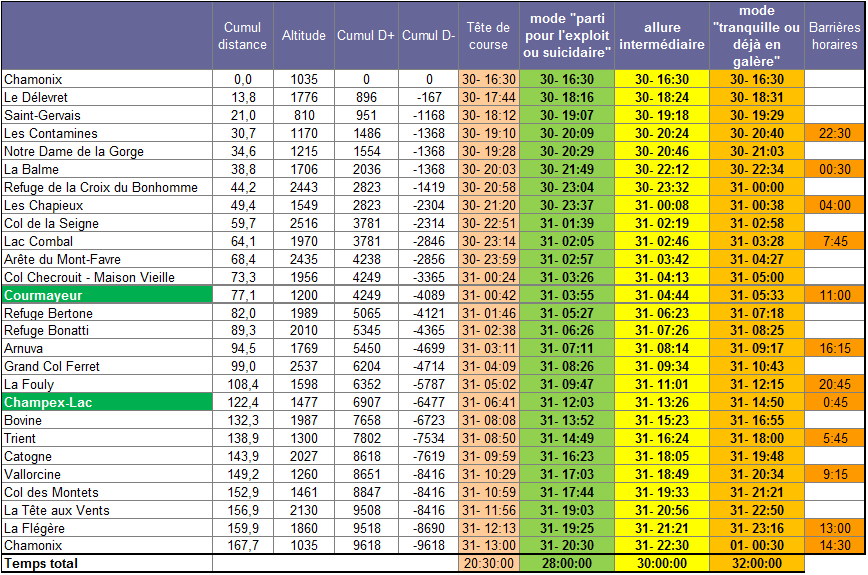Select the 'Les Contamines' cell
The height and width of the screenshot is (575, 868).
coord(107,133)
